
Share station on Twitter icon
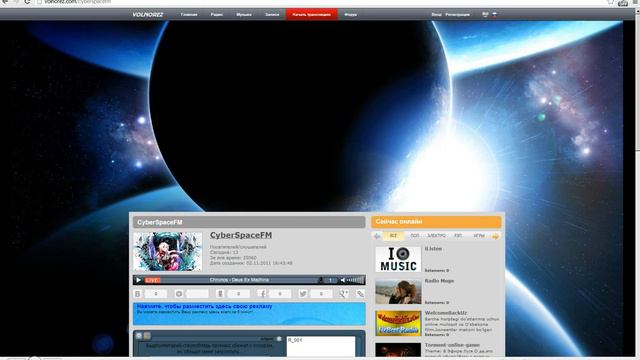coord(302,293)
